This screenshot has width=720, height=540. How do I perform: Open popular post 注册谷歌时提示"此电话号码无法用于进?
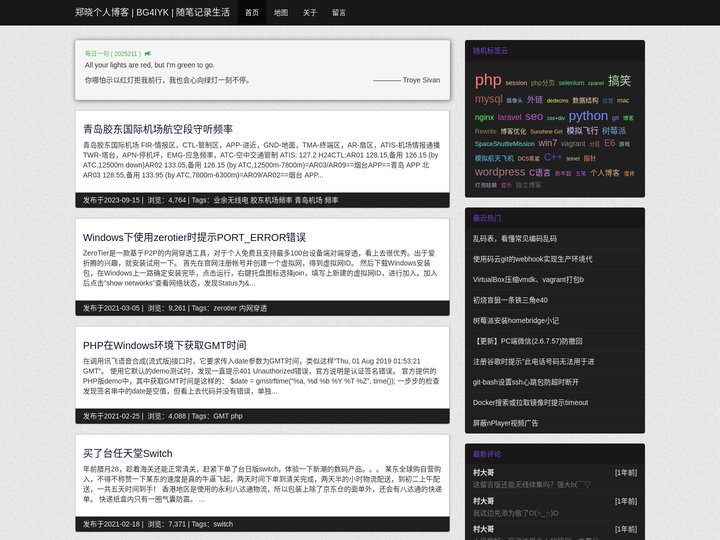coord(534,362)
